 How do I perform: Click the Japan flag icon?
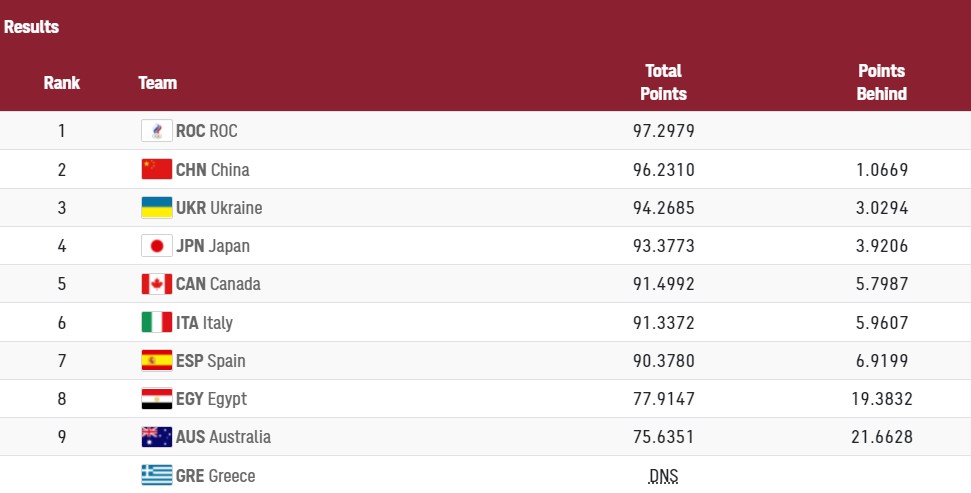pyautogui.click(x=157, y=246)
